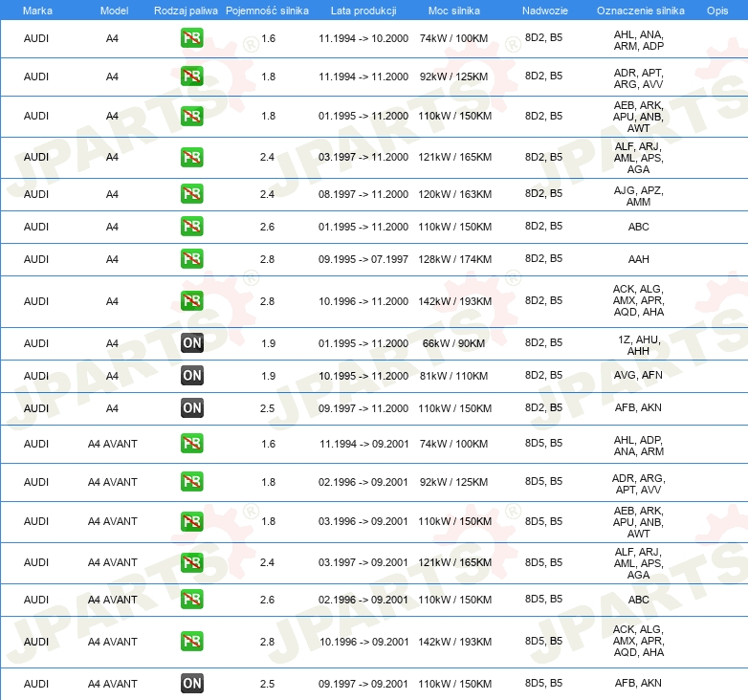Click date range 09.1997 -> 11.2000

pyautogui.click(x=363, y=408)
